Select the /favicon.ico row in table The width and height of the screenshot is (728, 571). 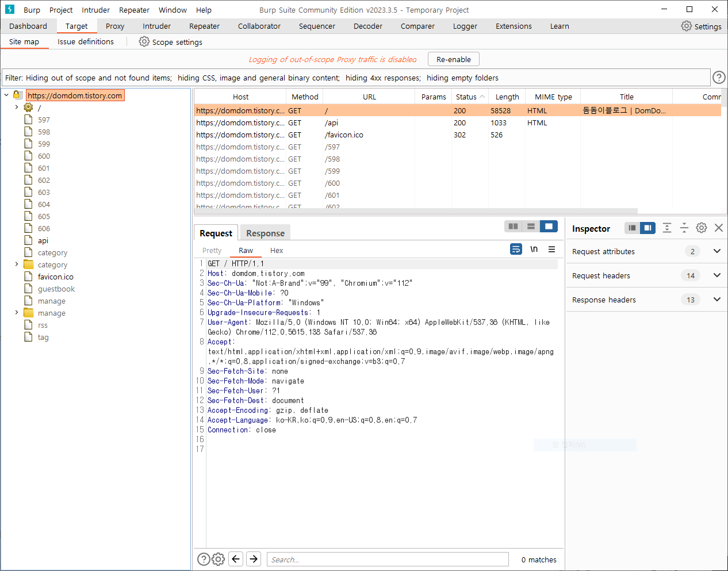(x=457, y=135)
